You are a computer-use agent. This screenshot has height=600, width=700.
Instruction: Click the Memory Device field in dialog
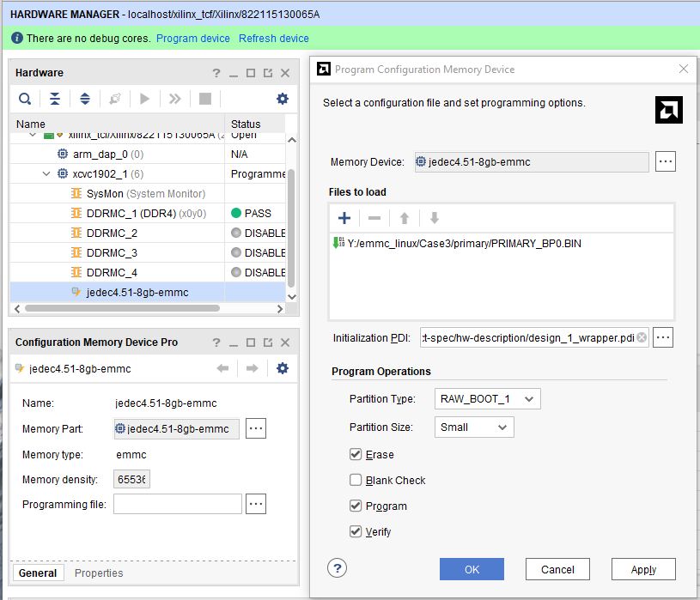532,162
